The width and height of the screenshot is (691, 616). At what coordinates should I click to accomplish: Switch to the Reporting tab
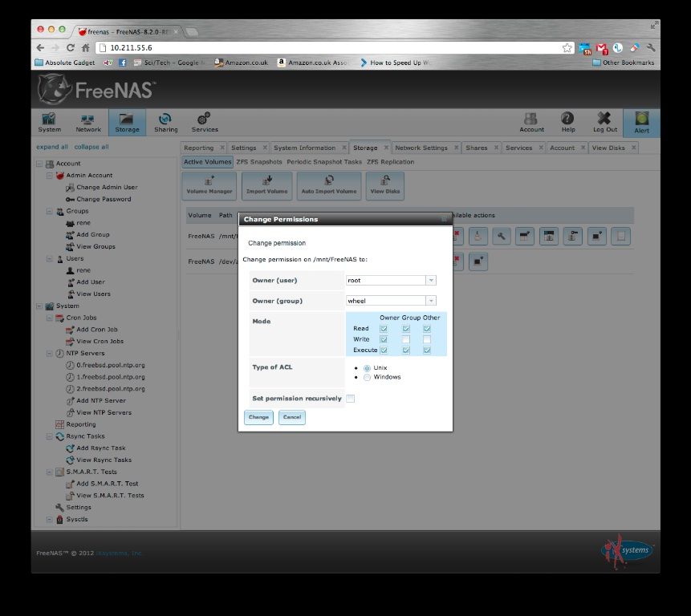click(199, 148)
